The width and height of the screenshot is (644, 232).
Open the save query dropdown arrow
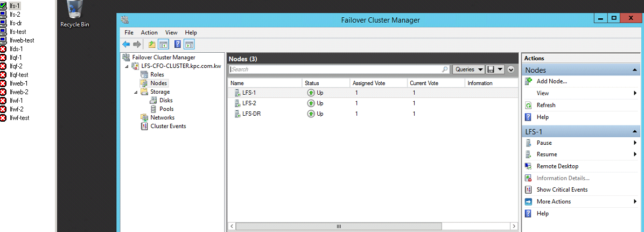coord(500,69)
